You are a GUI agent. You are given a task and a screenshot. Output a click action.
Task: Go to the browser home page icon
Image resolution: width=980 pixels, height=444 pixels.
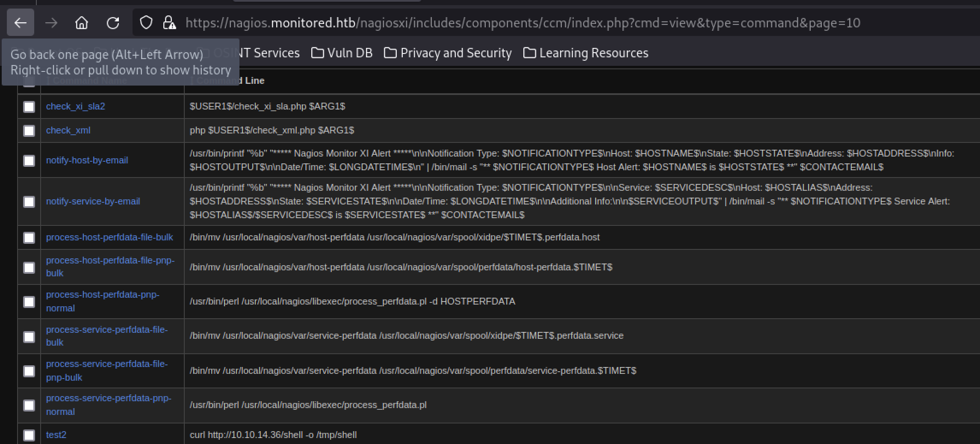[x=81, y=23]
